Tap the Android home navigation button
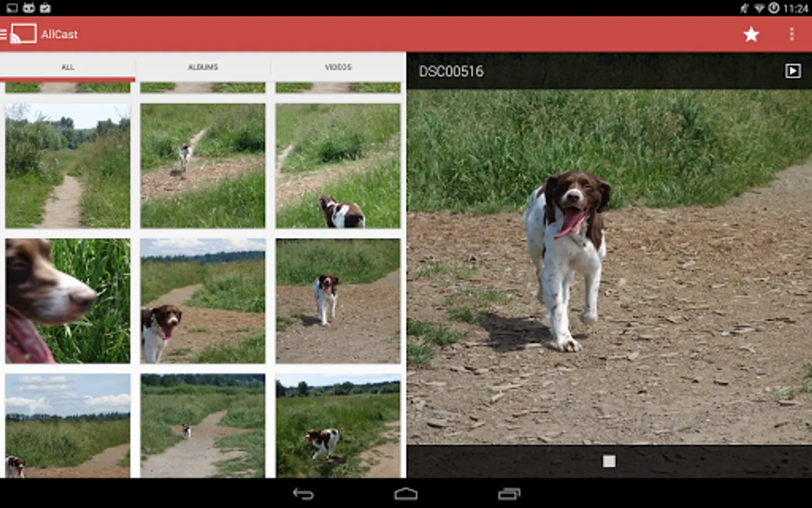 coord(406,494)
